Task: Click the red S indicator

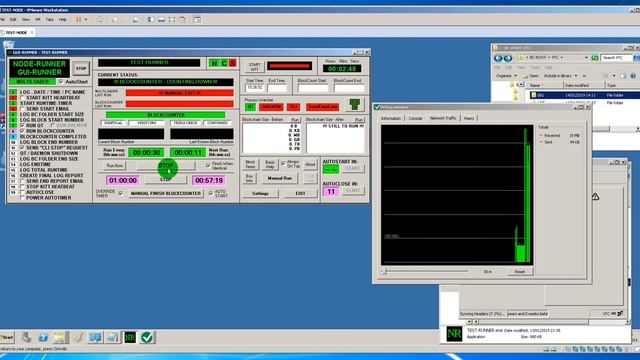Action: [x=232, y=63]
